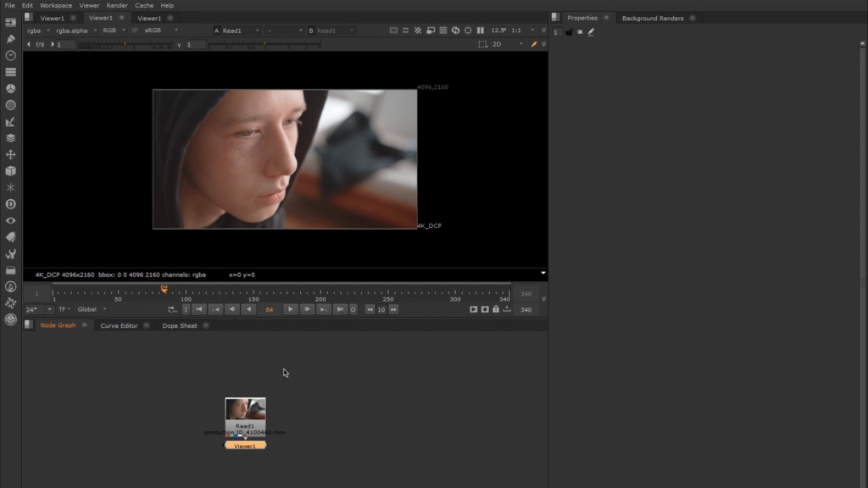Open the Other nodes icon
This screenshot has height=488, width=868.
pos(10,270)
